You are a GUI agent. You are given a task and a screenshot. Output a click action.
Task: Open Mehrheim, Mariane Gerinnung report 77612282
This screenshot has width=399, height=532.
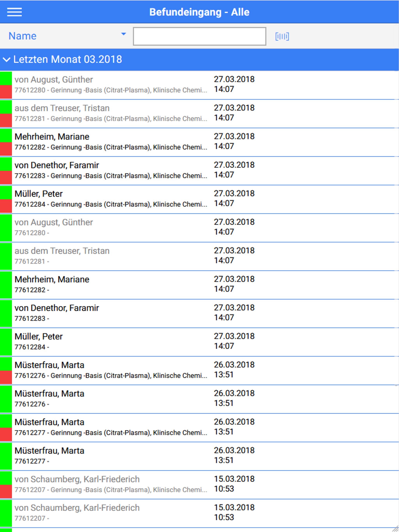(x=199, y=142)
